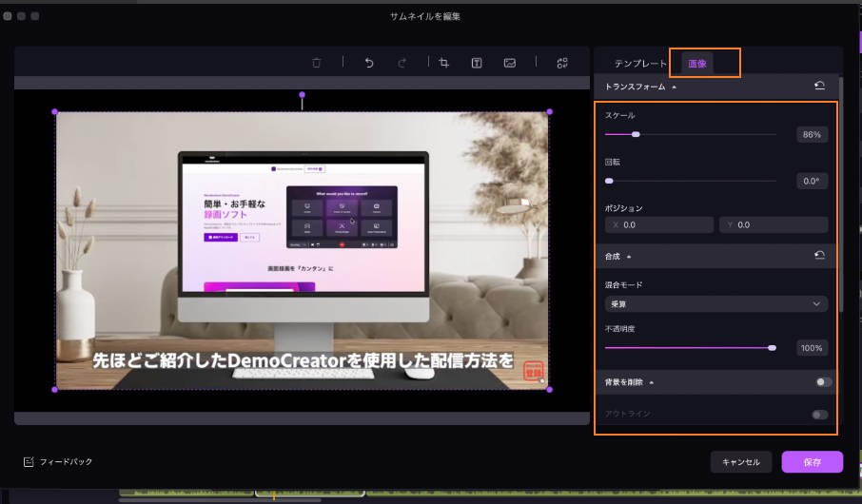The width and height of the screenshot is (862, 504).
Task: Click the サムネイルを編集 window title
Action: coord(425,16)
